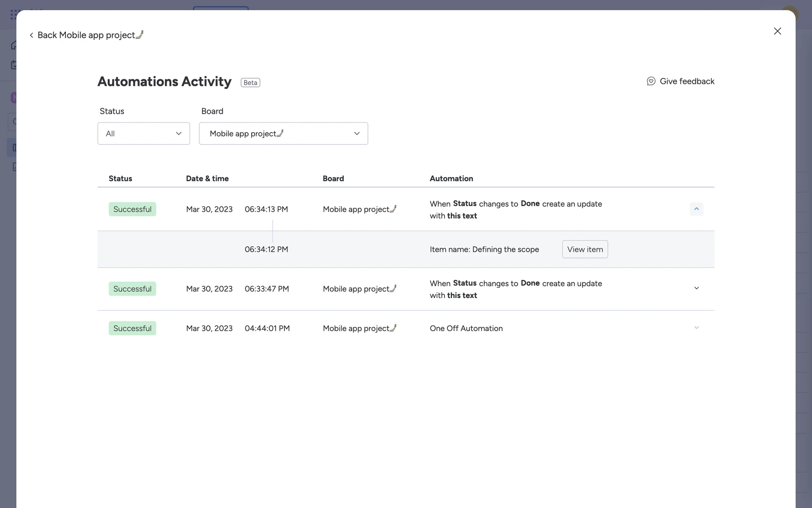
Task: Click the Automation column header
Action: pyautogui.click(x=451, y=179)
